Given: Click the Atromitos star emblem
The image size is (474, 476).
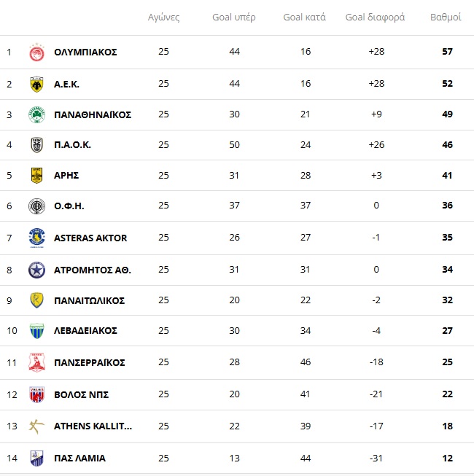Looking at the screenshot, I should click(36, 270).
